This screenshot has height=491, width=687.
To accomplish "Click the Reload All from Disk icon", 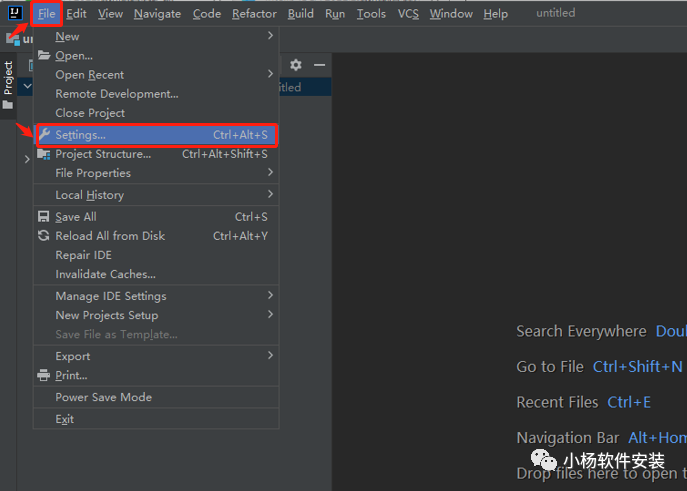I will pos(44,236).
